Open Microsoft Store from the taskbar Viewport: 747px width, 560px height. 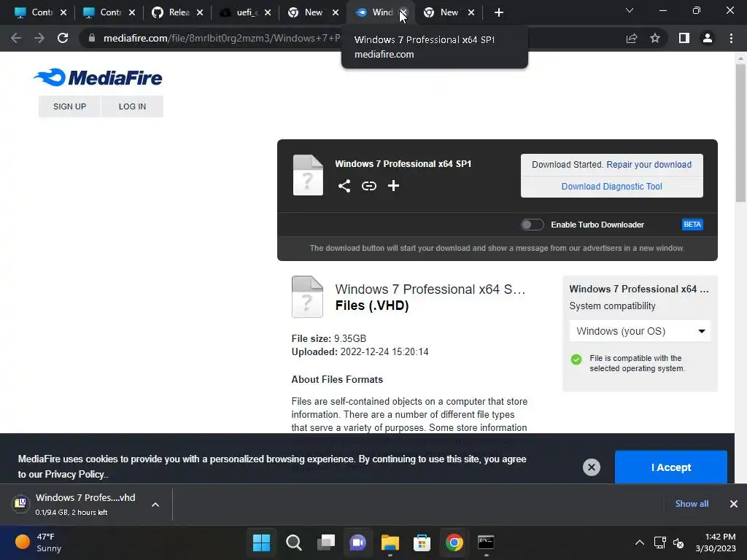[422, 542]
